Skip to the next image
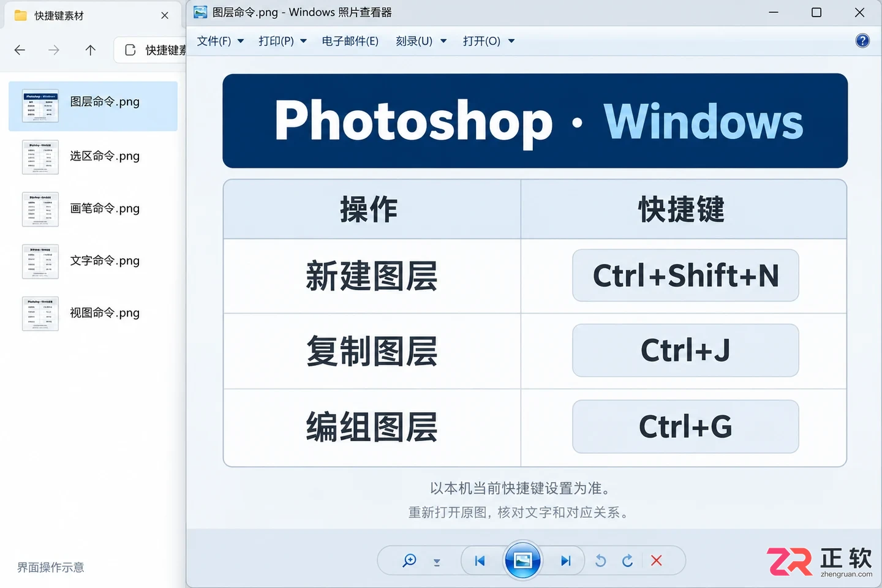The height and width of the screenshot is (588, 882). 565,560
